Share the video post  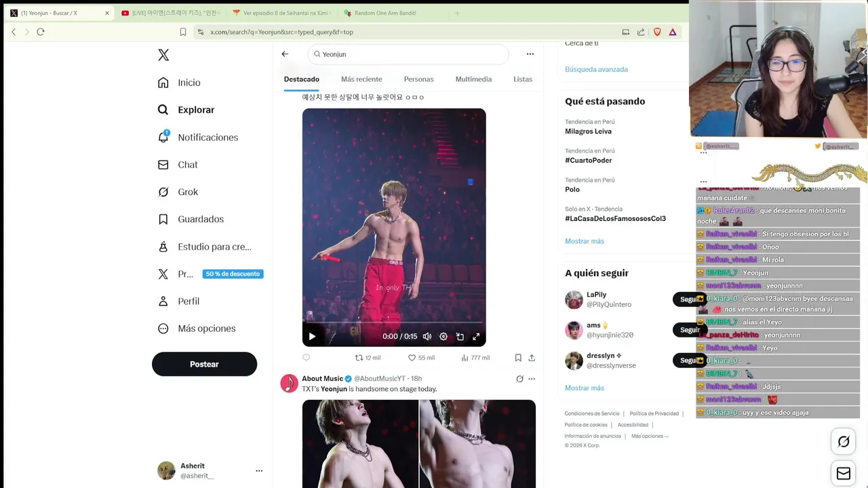532,357
